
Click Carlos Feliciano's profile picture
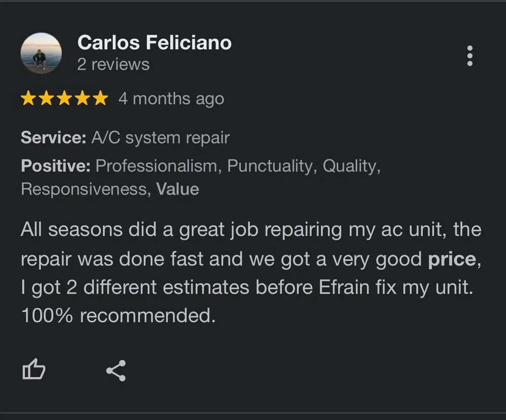coord(41,53)
